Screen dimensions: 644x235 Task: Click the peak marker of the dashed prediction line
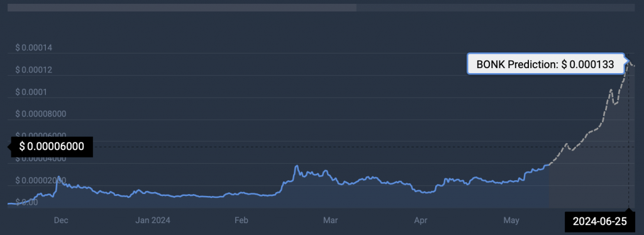click(628, 61)
